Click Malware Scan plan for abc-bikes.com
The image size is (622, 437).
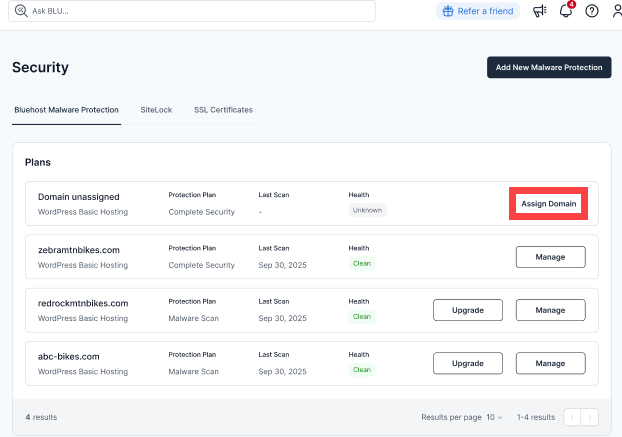tap(194, 372)
